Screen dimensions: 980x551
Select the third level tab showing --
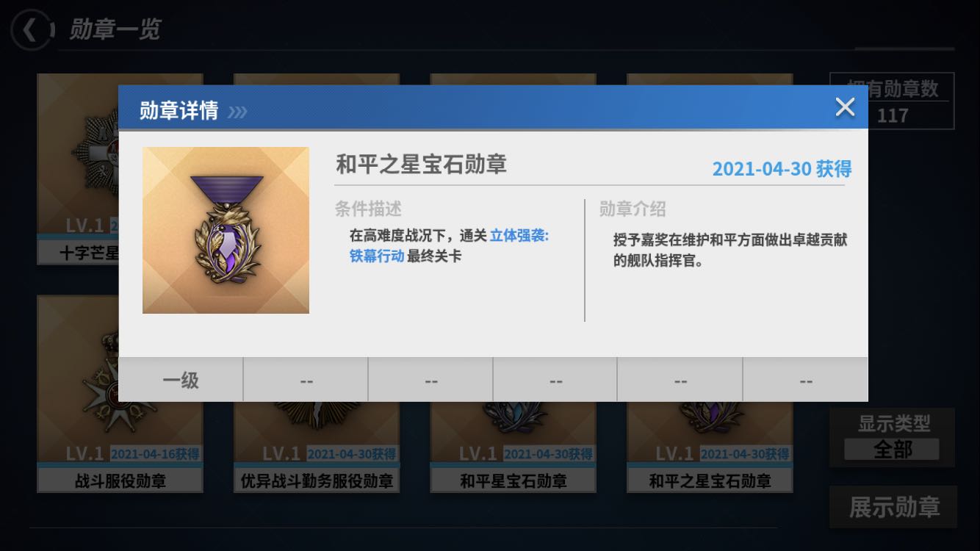coord(430,381)
